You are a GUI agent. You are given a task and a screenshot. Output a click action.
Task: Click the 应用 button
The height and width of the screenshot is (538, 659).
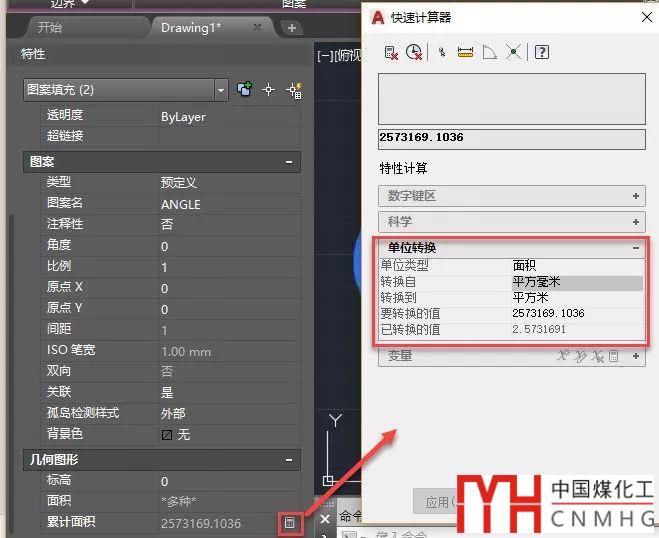pyautogui.click(x=437, y=501)
